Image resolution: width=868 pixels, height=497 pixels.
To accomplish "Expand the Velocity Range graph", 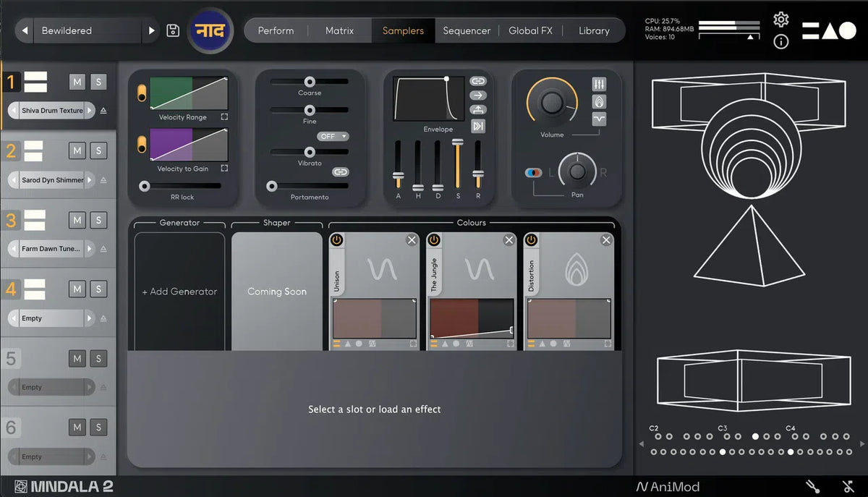I will tap(224, 117).
